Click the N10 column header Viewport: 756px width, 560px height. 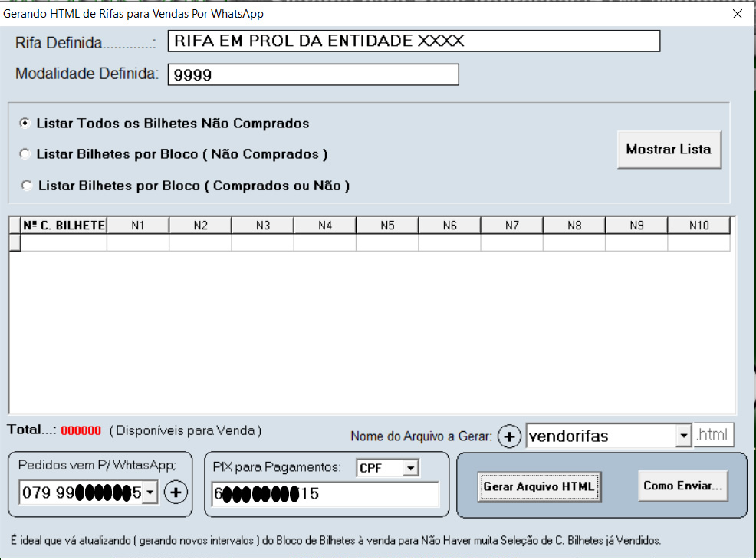point(698,226)
